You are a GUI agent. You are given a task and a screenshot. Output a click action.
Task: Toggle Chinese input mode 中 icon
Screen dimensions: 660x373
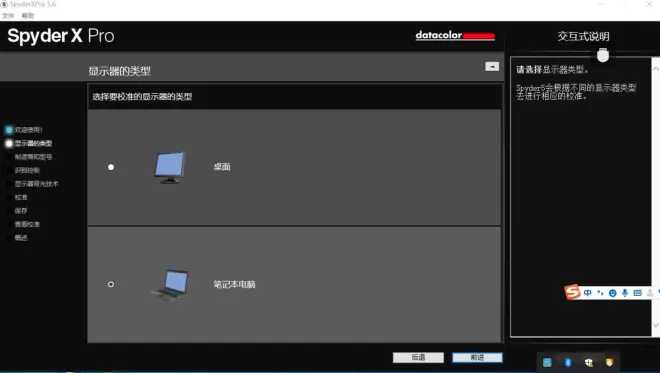(588, 293)
